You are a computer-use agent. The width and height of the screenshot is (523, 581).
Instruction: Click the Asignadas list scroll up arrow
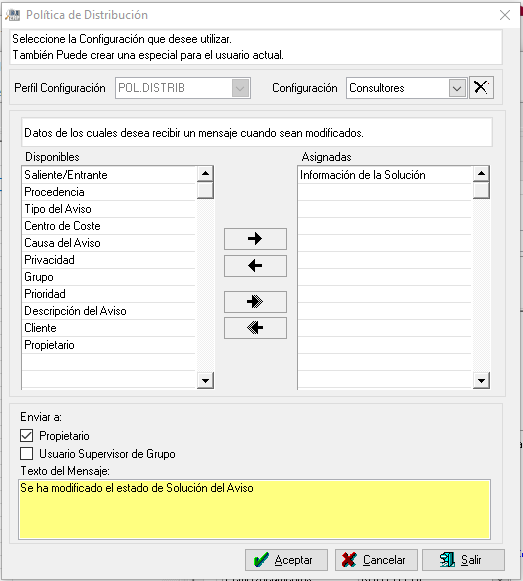coord(481,173)
